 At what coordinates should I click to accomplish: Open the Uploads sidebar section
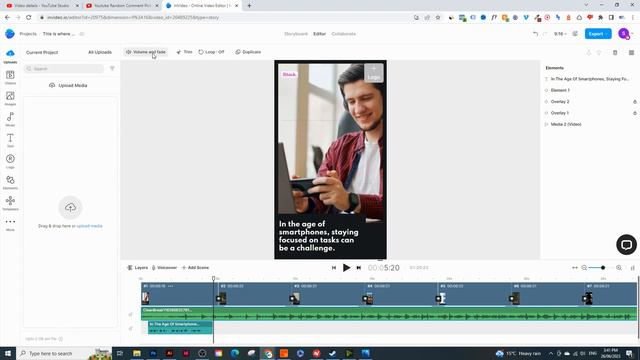[x=10, y=56]
